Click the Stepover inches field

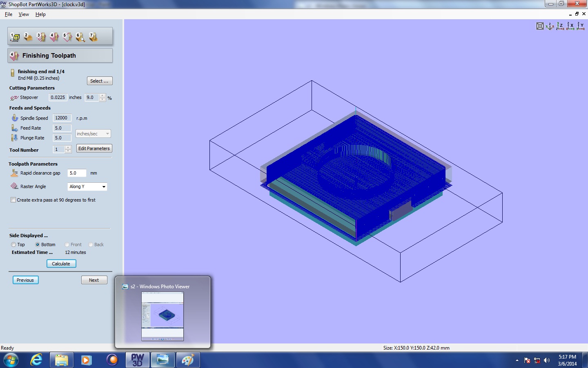coord(58,97)
